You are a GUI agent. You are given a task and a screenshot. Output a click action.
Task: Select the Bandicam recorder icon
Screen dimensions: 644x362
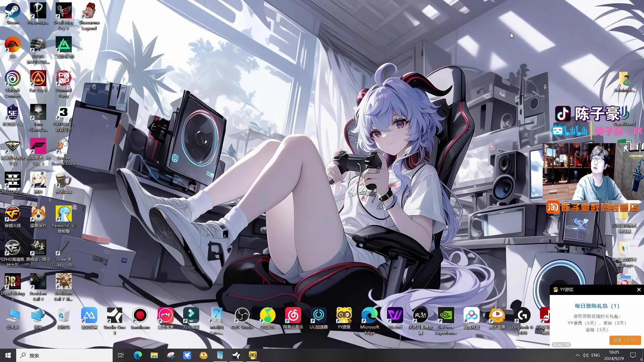pos(140,318)
